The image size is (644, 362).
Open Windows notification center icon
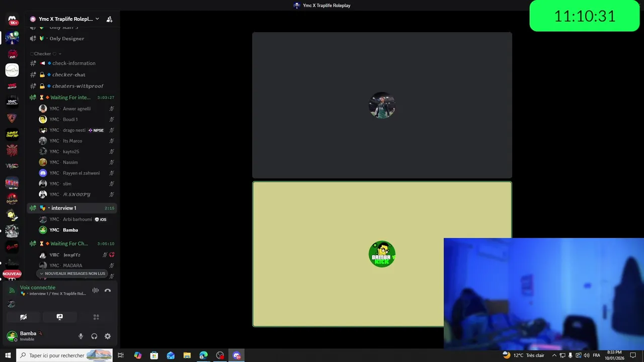633,355
